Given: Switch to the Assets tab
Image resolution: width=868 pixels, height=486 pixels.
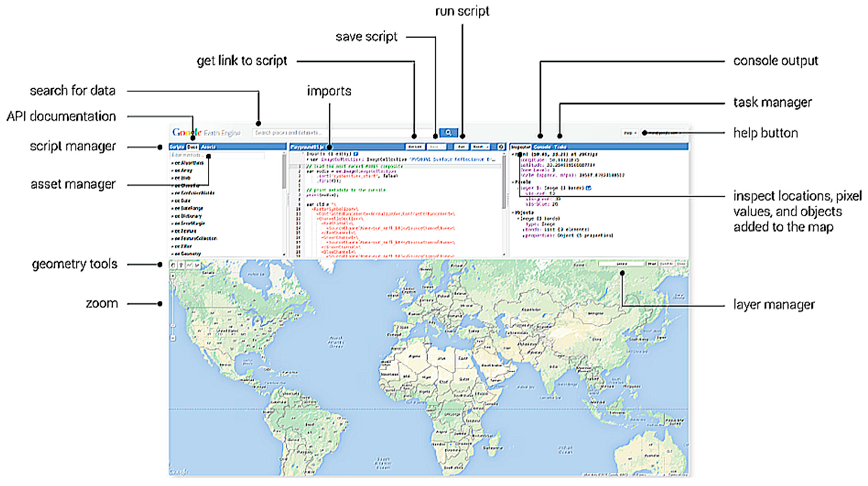Looking at the screenshot, I should pos(208,147).
